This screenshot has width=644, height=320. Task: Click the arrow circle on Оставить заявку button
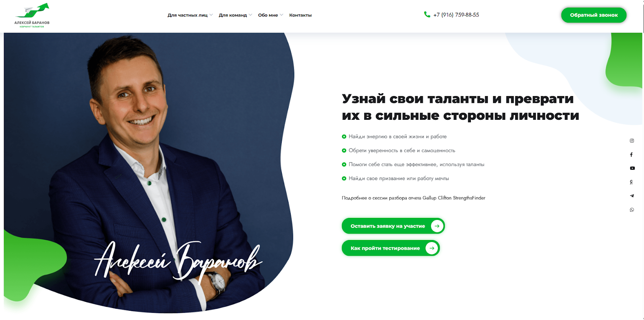pos(437,226)
